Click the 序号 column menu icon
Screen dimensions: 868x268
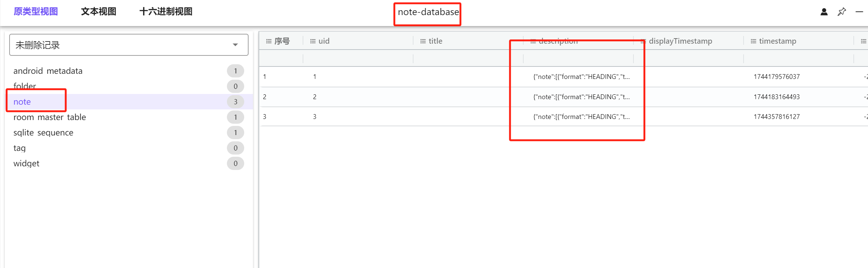(269, 41)
